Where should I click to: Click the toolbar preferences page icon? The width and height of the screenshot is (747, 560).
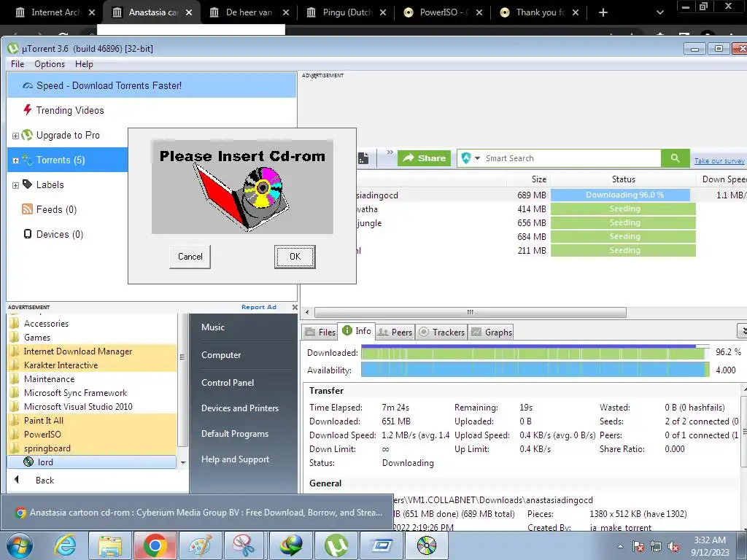(363, 158)
